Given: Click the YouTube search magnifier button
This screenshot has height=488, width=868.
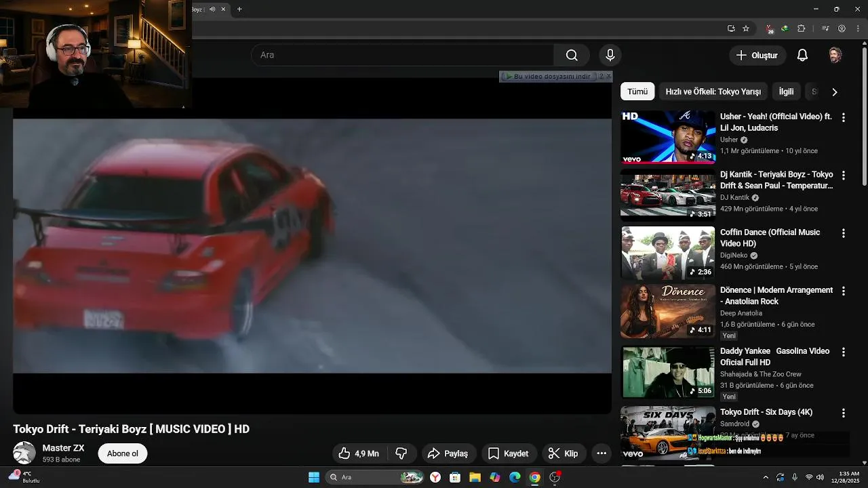Looking at the screenshot, I should [572, 55].
